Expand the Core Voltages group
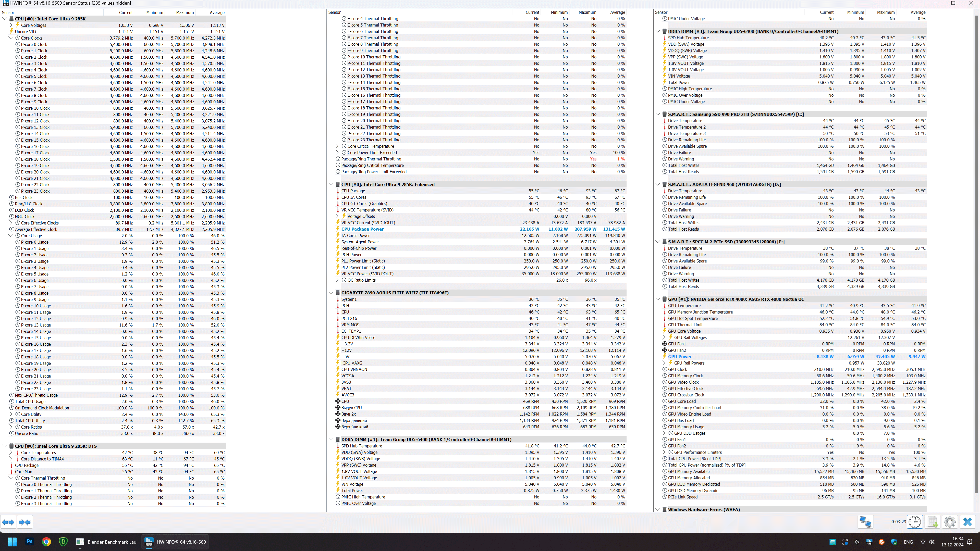The image size is (980, 551). [11, 25]
